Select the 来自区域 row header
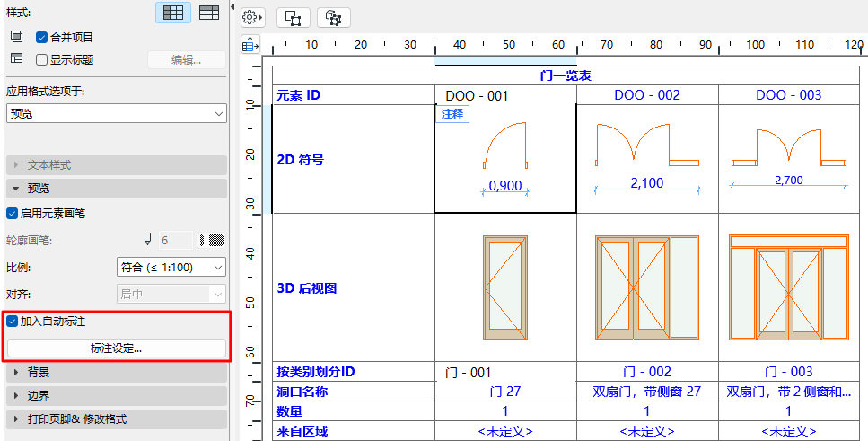Screen dimensions: 868x441 pos(354,431)
